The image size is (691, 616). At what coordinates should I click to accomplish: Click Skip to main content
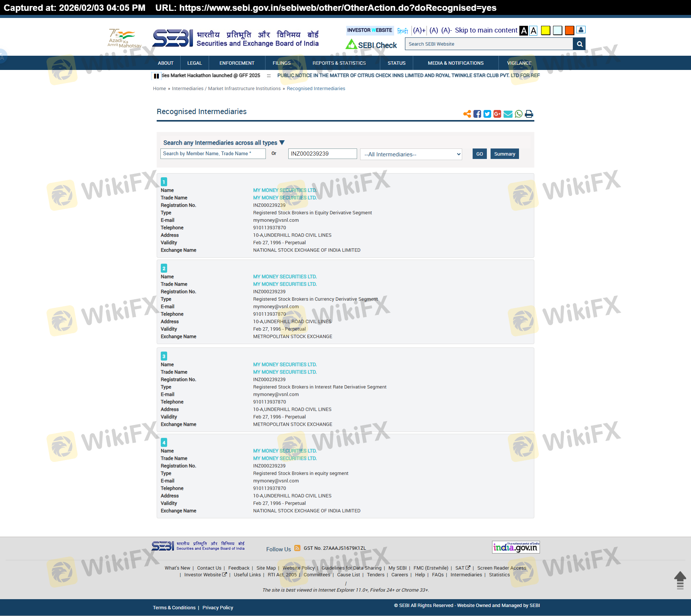pyautogui.click(x=486, y=30)
